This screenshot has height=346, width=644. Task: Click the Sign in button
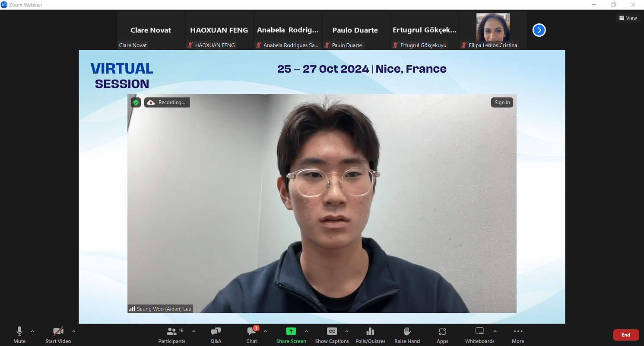click(x=502, y=103)
